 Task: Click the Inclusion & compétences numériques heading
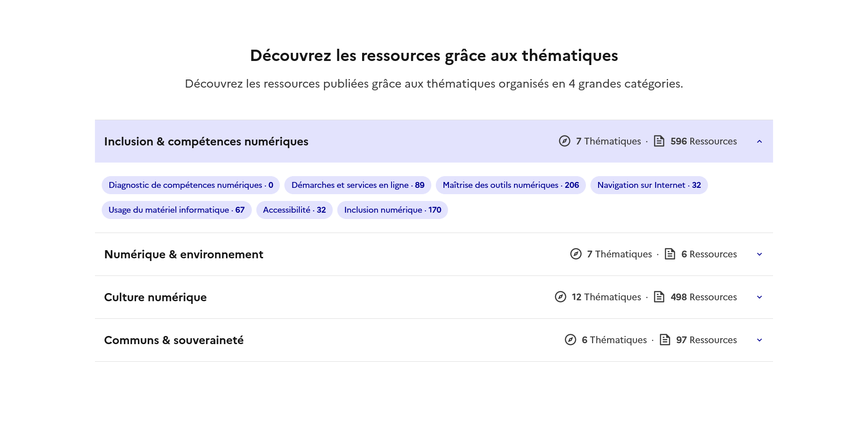tap(206, 142)
